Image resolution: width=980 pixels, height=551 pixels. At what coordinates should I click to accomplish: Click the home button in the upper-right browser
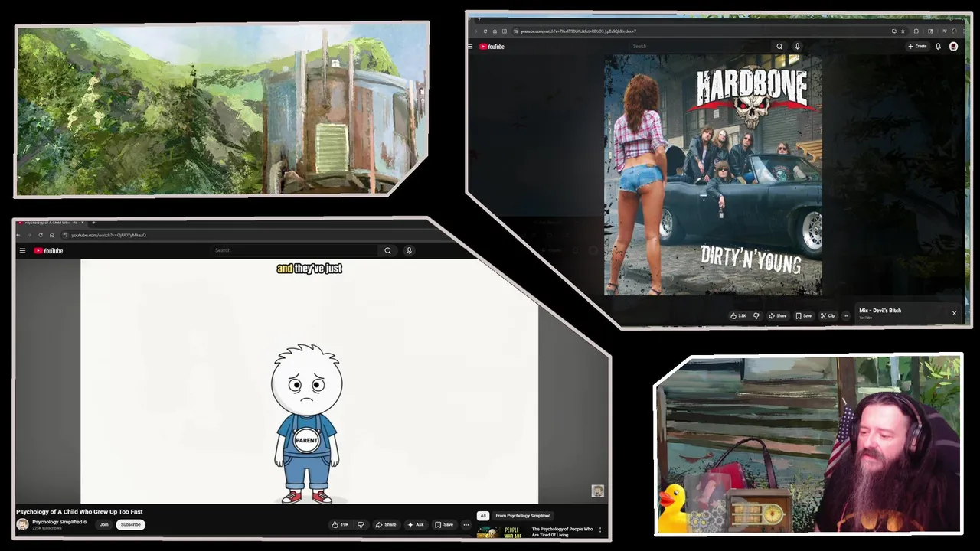click(x=495, y=31)
